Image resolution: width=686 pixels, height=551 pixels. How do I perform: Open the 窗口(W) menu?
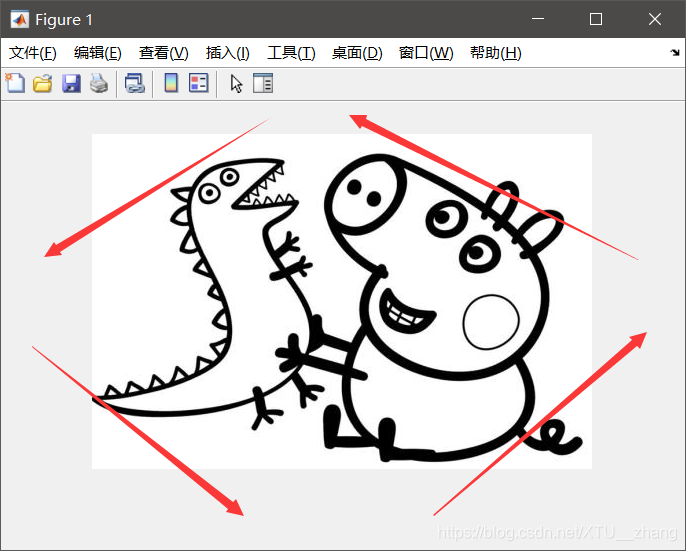click(x=426, y=53)
